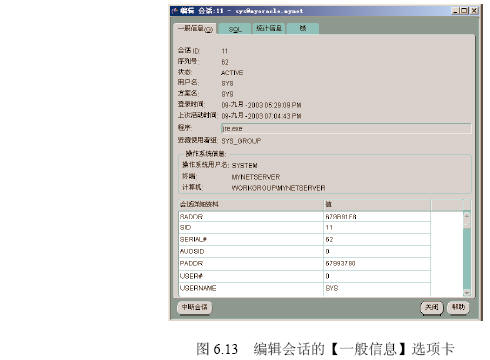This screenshot has height=360, width=490.
Task: Click the MYNETSERVER terminal value
Action: [x=256, y=177]
